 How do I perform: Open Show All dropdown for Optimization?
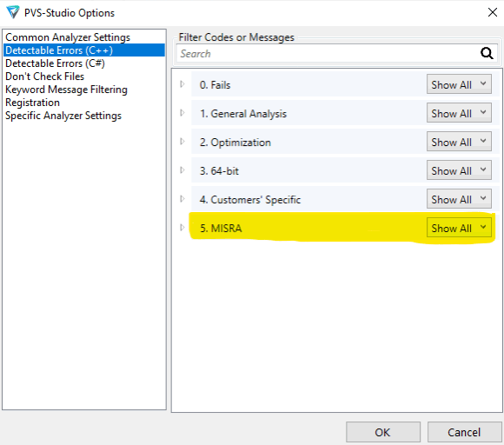click(459, 142)
